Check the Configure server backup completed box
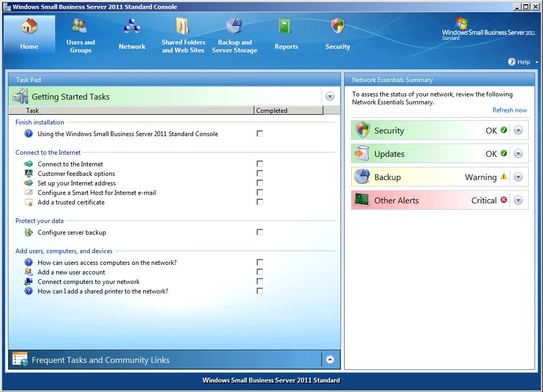The height and width of the screenshot is (392, 543). point(259,232)
